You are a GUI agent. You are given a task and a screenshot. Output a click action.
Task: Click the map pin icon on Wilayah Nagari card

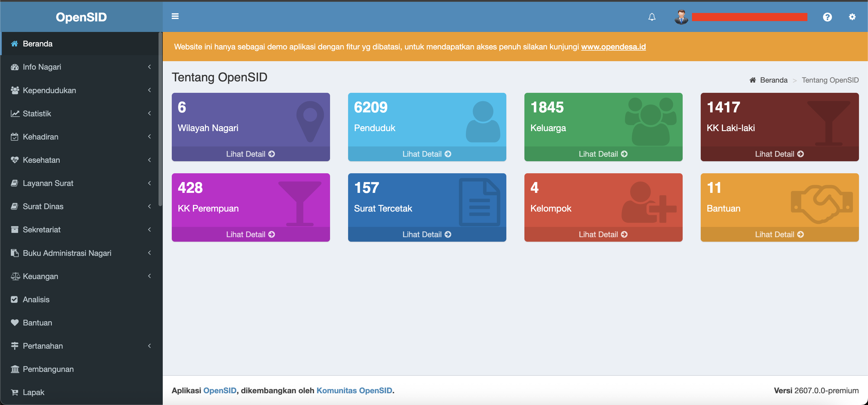pos(310,121)
